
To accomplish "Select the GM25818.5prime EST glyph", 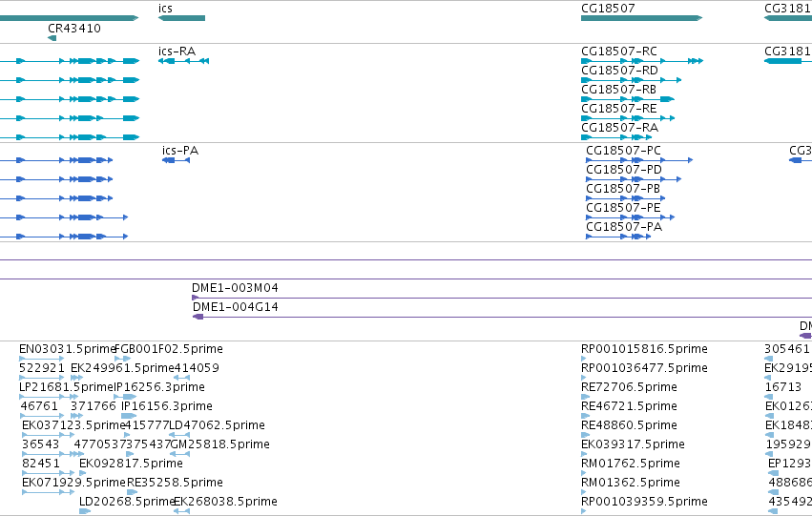I will tap(179, 454).
